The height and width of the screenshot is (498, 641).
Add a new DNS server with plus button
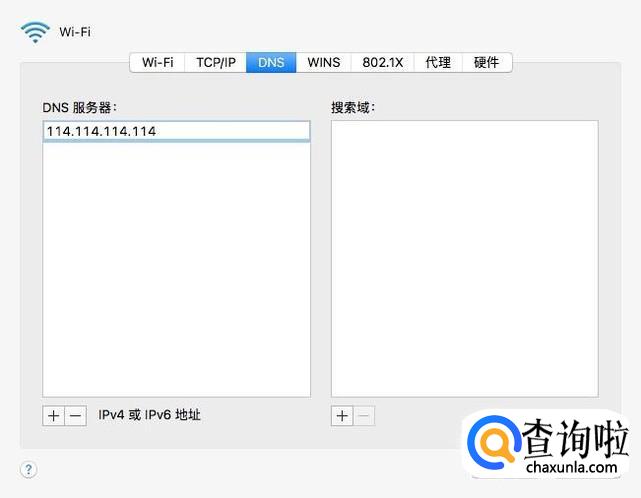[54, 416]
